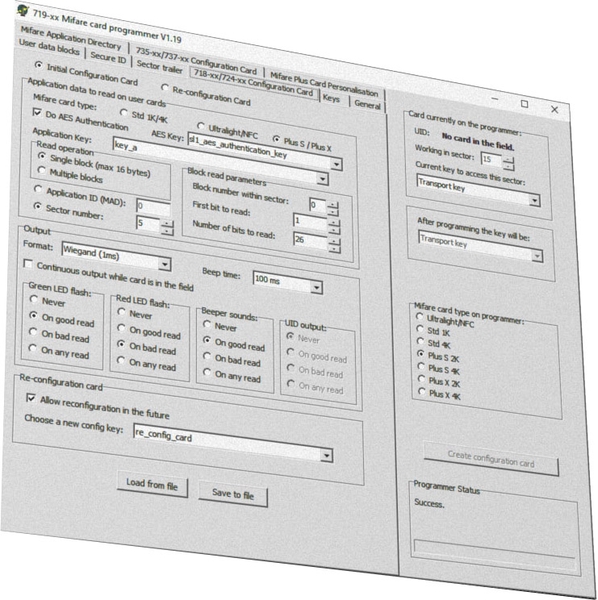
Task: Switch to the User data blocks tab
Action: 49,47
